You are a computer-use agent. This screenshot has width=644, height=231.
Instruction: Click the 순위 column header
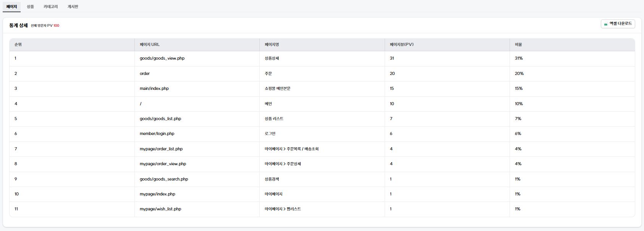[18, 45]
